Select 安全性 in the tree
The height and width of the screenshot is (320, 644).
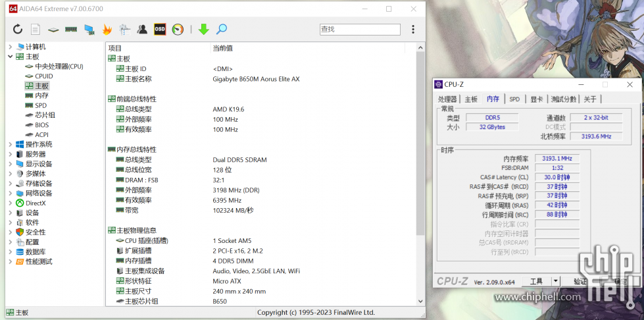pos(36,232)
